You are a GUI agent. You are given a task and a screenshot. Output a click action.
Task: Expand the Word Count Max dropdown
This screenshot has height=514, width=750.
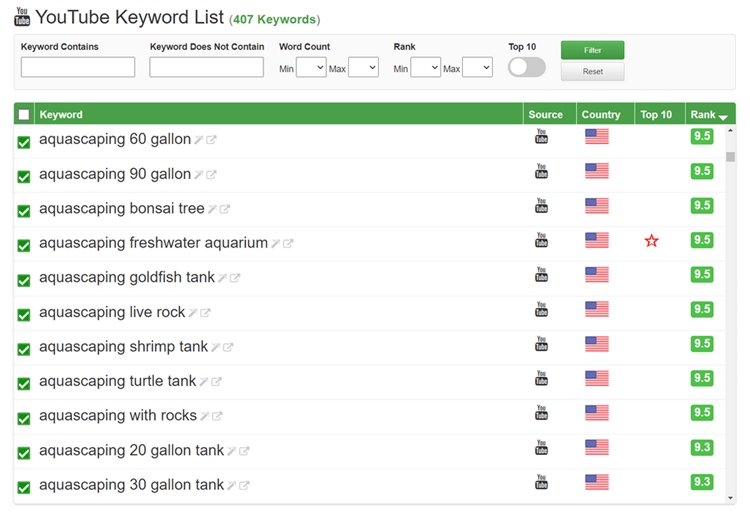363,68
